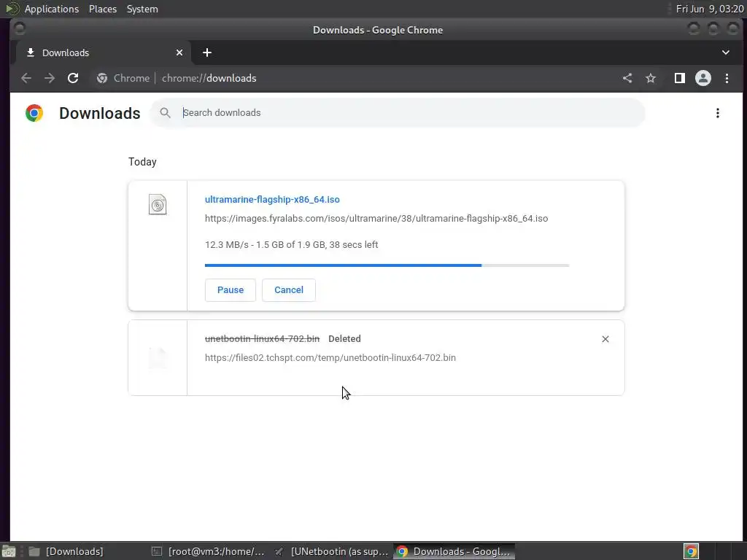Image resolution: width=747 pixels, height=560 pixels.
Task: Switch to UNetbootin window in taskbar
Action: click(333, 551)
